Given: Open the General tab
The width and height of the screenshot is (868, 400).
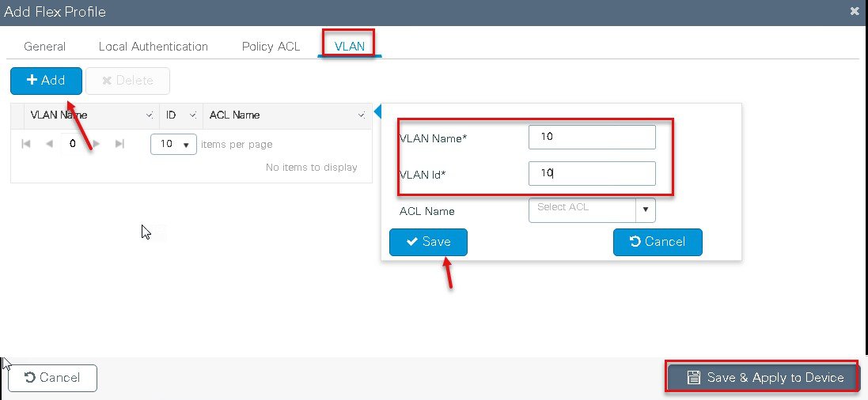Looking at the screenshot, I should 45,47.
